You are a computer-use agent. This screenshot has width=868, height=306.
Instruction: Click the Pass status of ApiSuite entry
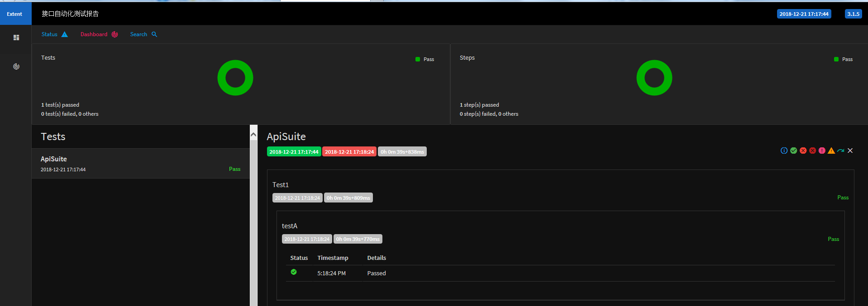coord(234,169)
